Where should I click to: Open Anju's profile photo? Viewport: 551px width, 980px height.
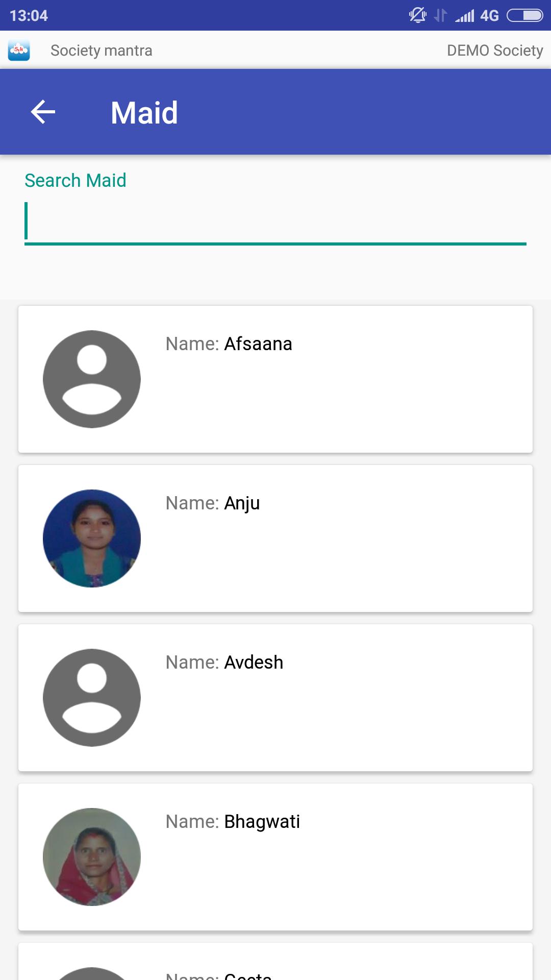92,538
